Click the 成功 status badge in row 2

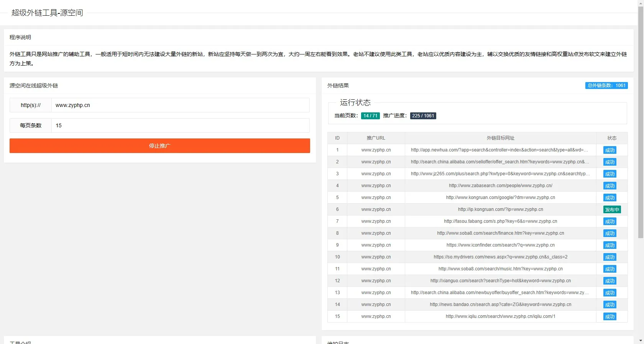coord(610,162)
